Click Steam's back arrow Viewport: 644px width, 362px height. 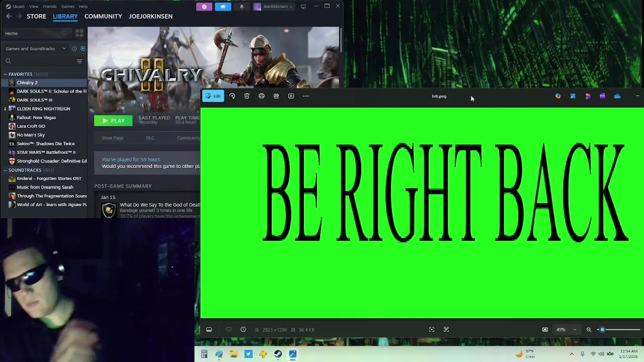click(9, 16)
